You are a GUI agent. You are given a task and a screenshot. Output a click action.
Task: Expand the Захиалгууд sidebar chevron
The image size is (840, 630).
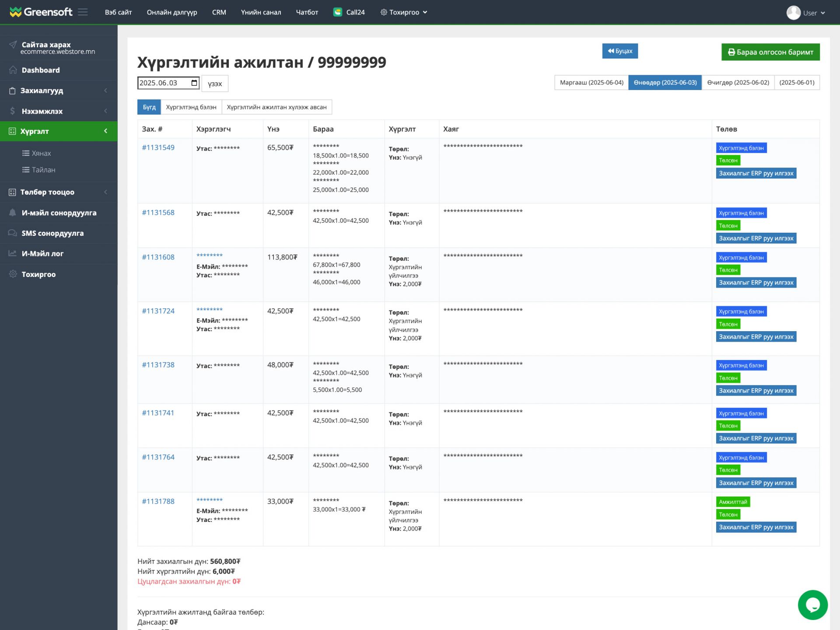[x=105, y=91]
